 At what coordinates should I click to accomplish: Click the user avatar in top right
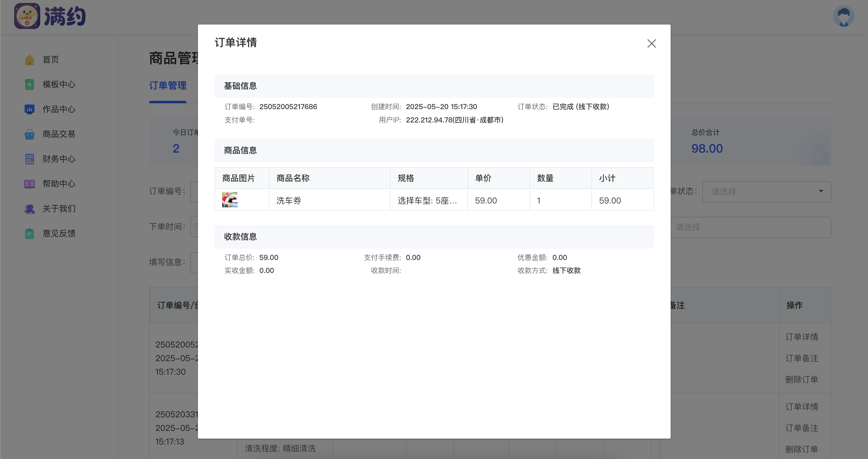click(x=843, y=16)
